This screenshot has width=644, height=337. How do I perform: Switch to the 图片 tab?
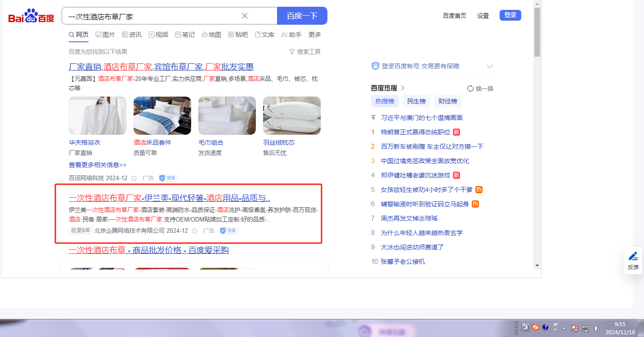pyautogui.click(x=105, y=35)
